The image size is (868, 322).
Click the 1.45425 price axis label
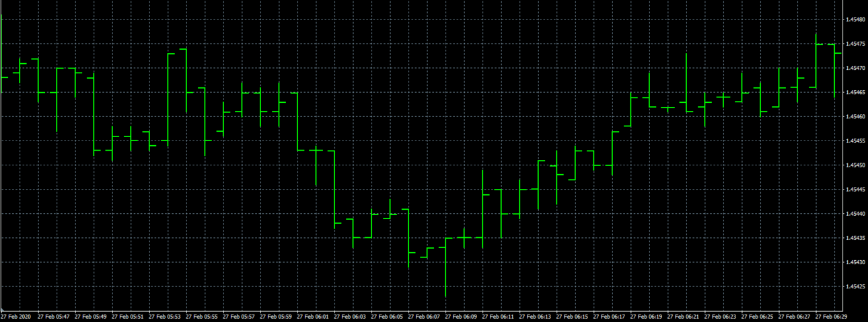click(x=857, y=286)
